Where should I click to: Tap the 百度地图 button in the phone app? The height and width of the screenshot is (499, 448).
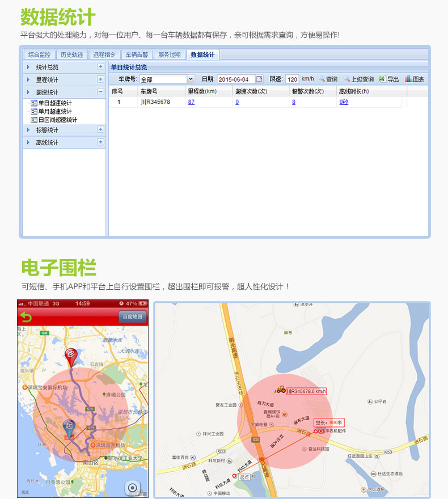(x=133, y=317)
